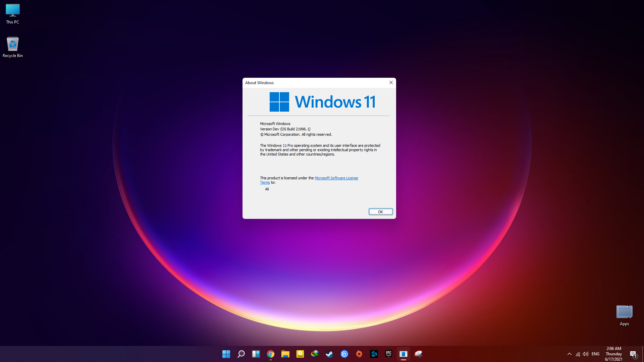Open the Widgets panel icon on taskbar
This screenshot has height=362, width=644.
(256, 354)
